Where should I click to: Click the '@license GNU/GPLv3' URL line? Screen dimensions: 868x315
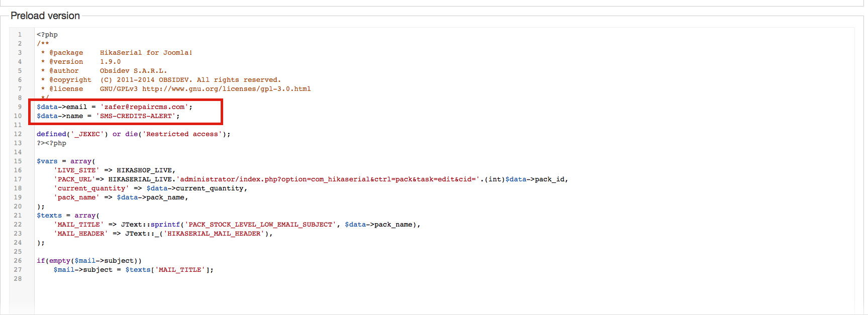coord(176,89)
